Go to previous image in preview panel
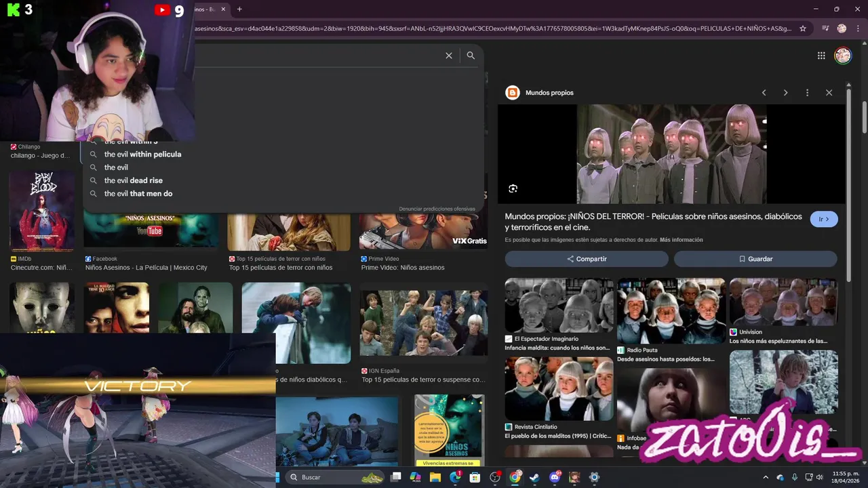Screen dimensions: 868x488 (764, 93)
